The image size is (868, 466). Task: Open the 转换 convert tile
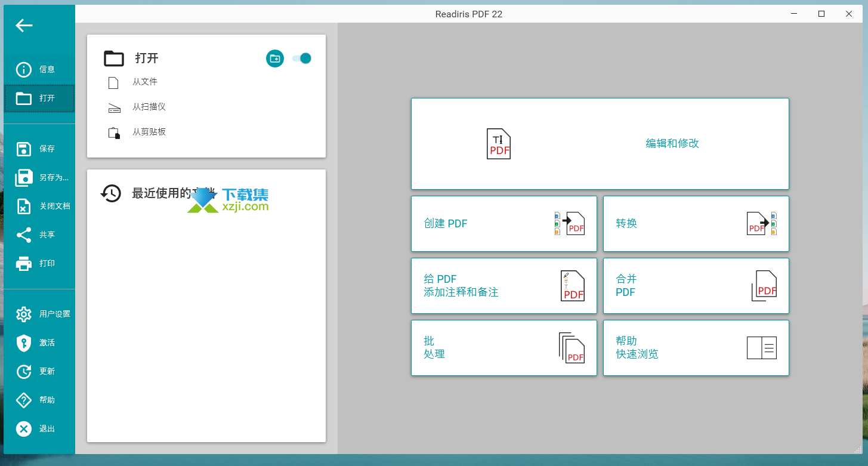point(696,224)
